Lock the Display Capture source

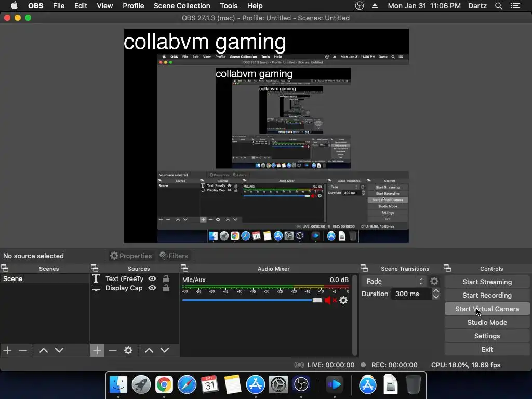(x=166, y=288)
